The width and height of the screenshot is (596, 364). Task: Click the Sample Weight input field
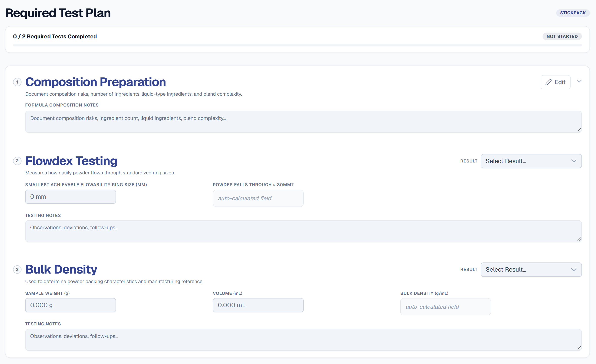(70, 305)
